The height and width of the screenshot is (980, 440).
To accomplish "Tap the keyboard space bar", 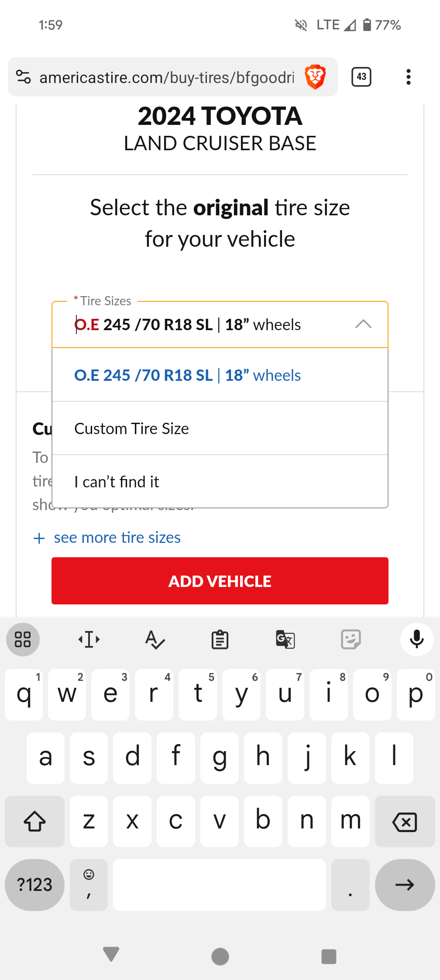I will point(220,885).
